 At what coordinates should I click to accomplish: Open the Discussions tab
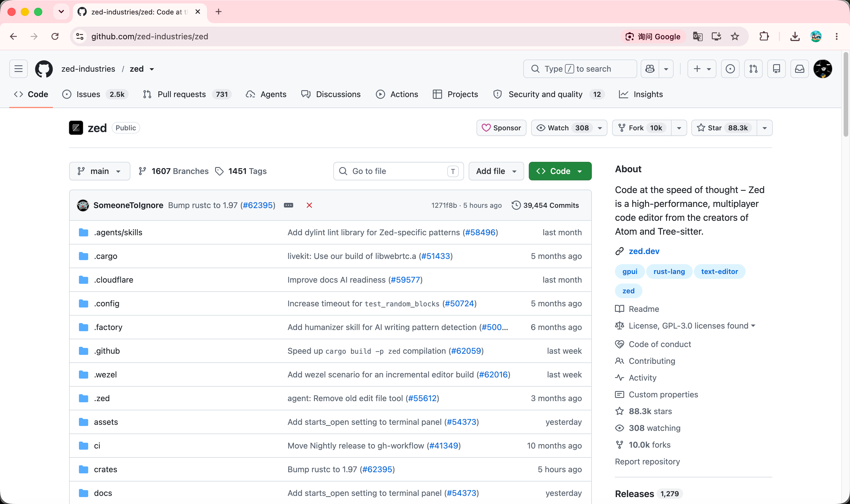point(331,94)
